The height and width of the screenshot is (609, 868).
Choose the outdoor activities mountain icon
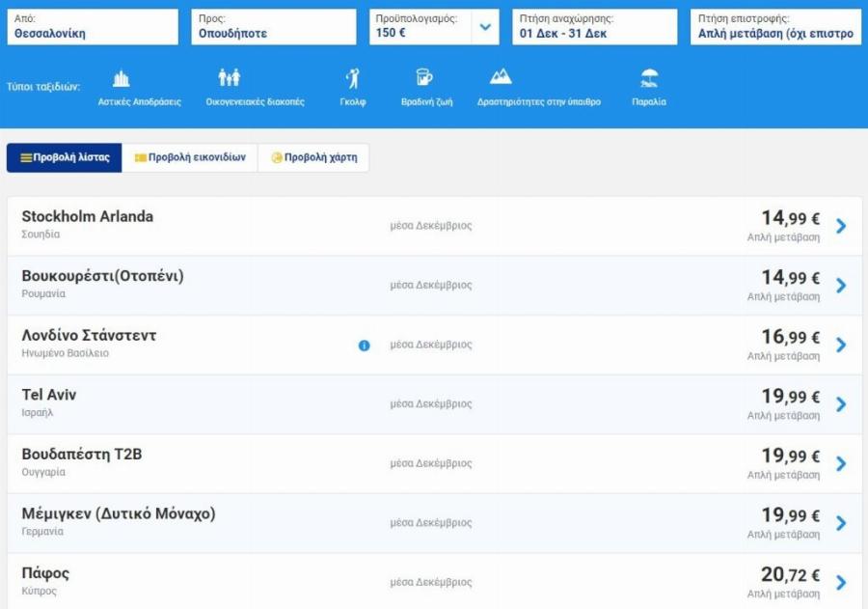click(501, 77)
